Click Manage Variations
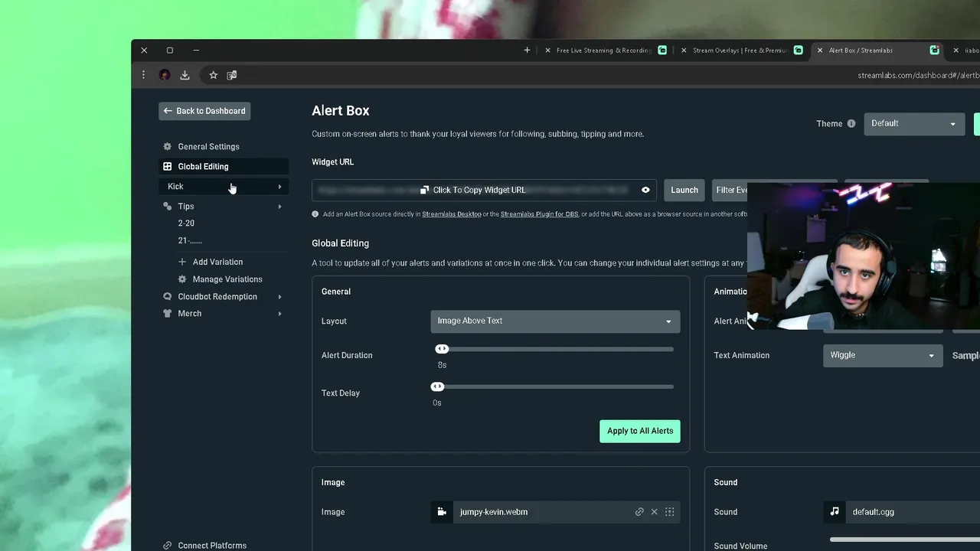The width and height of the screenshot is (980, 551). 227,279
